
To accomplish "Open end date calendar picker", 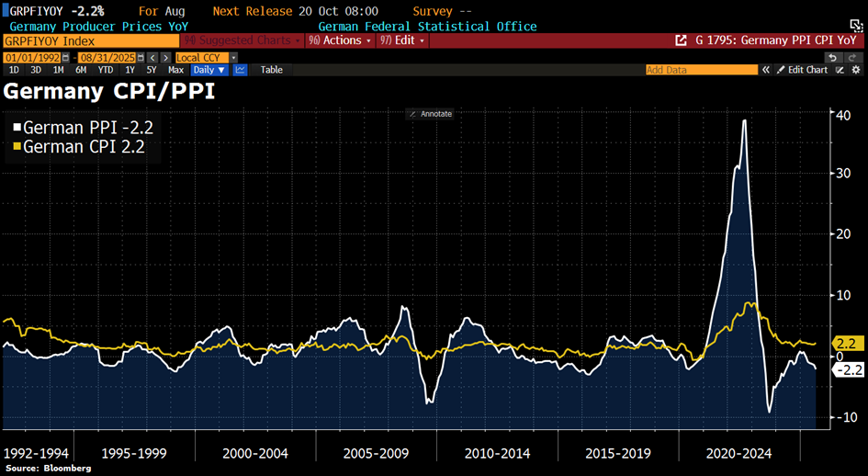I will click(x=141, y=57).
